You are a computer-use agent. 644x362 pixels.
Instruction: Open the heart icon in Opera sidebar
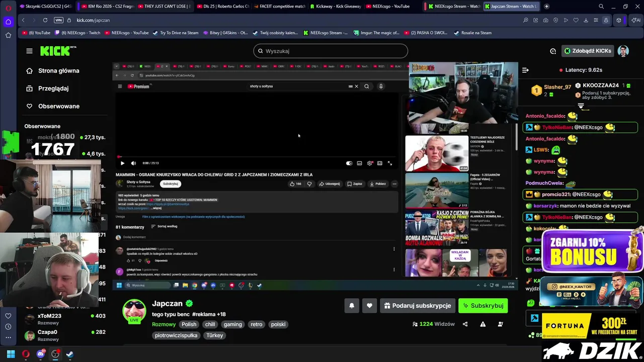(8, 316)
